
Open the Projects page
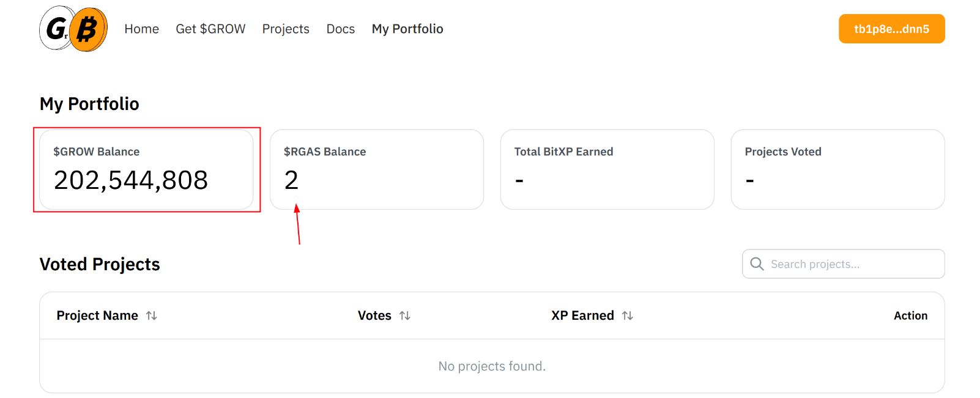286,29
